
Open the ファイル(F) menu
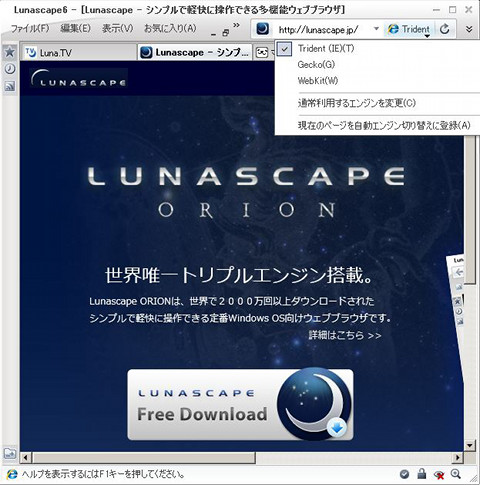pos(30,29)
